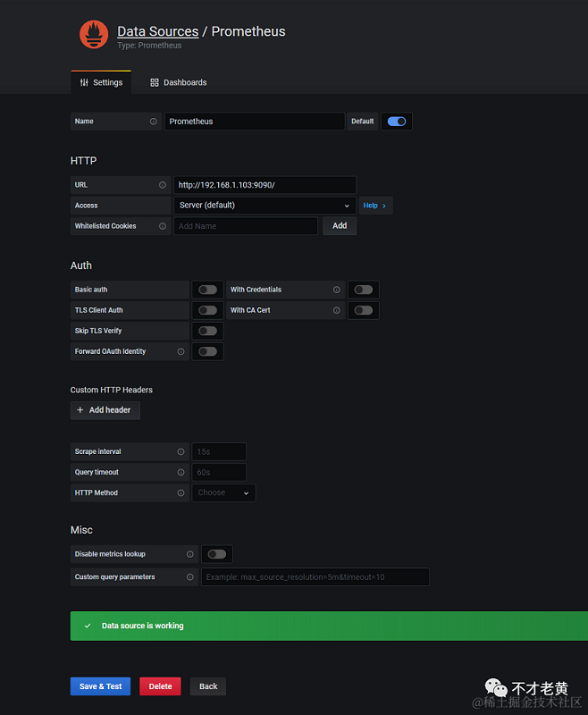Show the With Credentials info icon

click(x=336, y=290)
